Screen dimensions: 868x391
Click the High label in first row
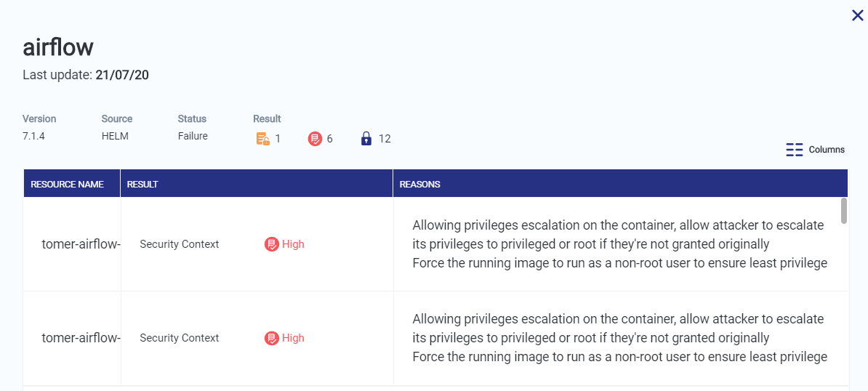293,244
